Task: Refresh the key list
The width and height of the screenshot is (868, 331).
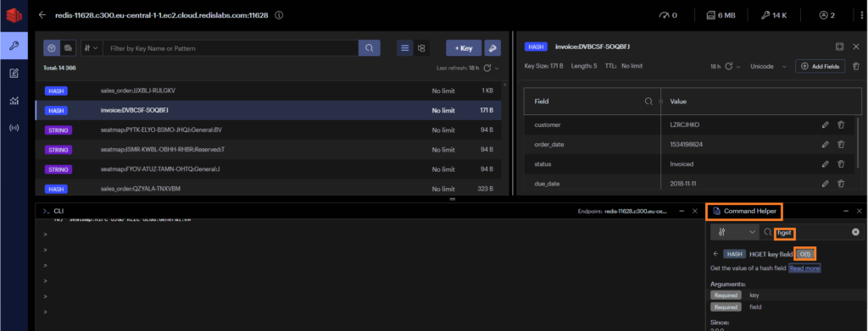Action: point(487,68)
